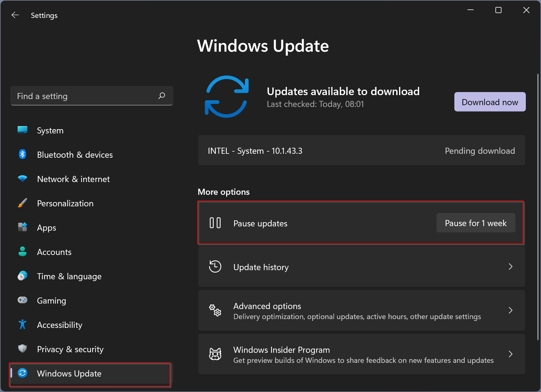Click the Delivery optimization description text
The height and width of the screenshot is (392, 541).
[357, 317]
